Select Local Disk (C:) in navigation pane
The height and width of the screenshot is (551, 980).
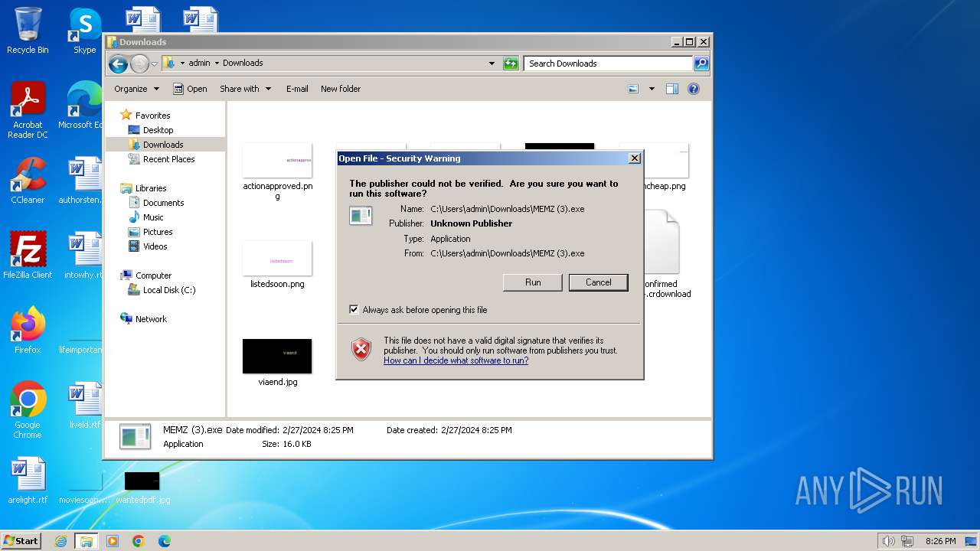tap(168, 290)
